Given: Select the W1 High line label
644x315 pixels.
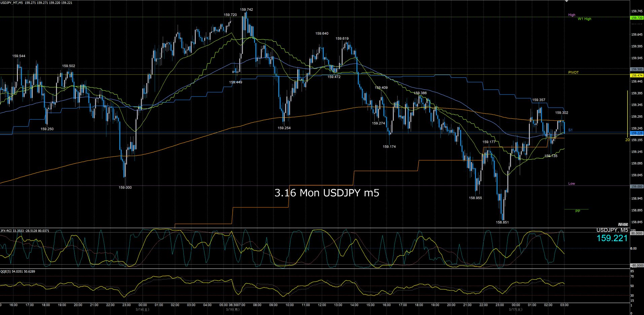Looking at the screenshot, I should 584,19.
